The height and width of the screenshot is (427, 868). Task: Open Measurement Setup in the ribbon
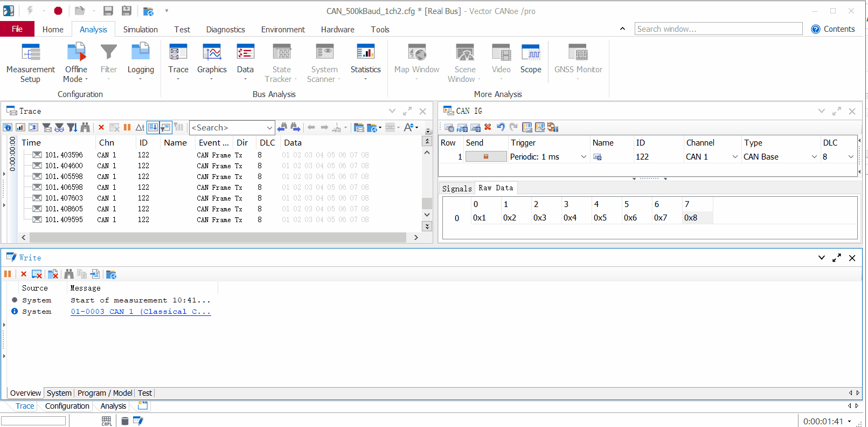31,64
